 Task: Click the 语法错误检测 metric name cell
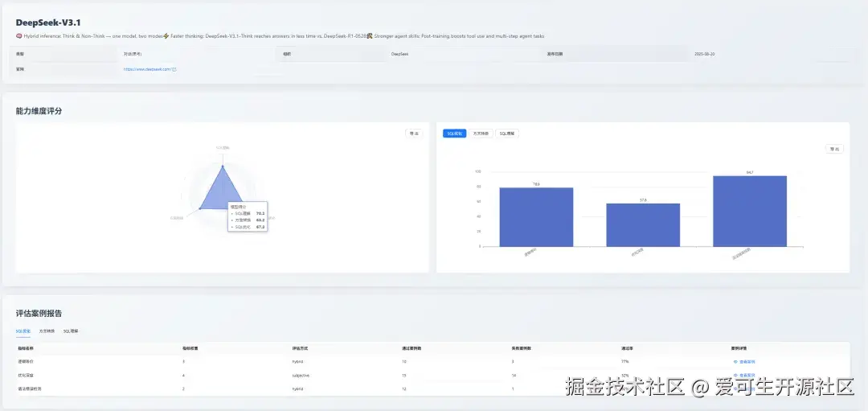pos(30,388)
